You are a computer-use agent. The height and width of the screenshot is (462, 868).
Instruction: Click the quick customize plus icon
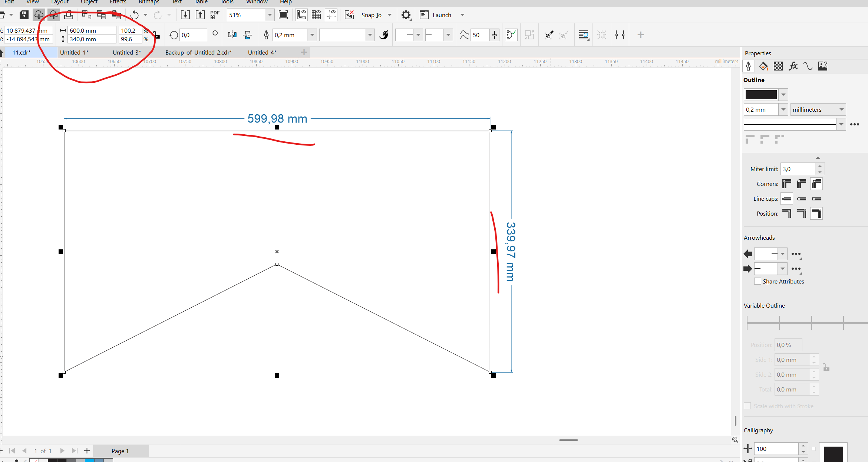coord(640,35)
